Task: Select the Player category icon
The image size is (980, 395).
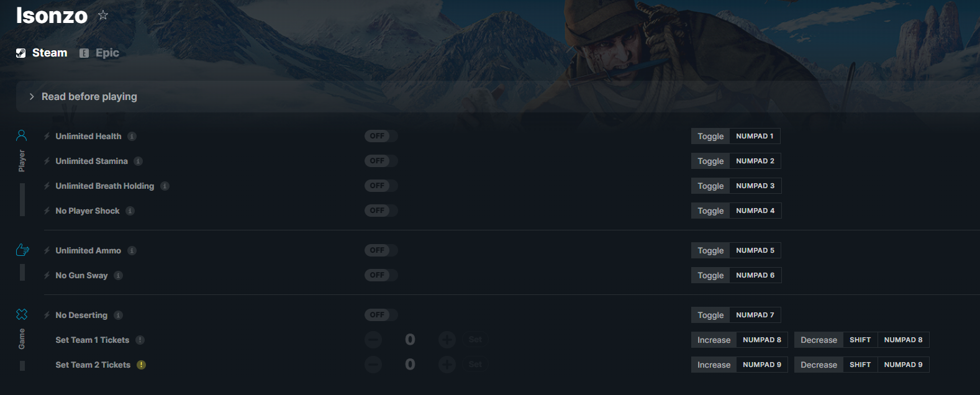Action: pyautogui.click(x=22, y=135)
